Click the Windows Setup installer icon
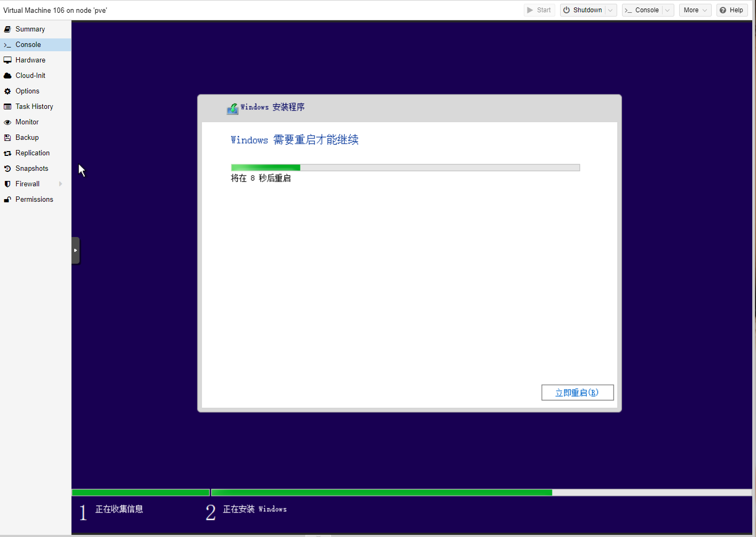The image size is (756, 537). click(x=232, y=108)
